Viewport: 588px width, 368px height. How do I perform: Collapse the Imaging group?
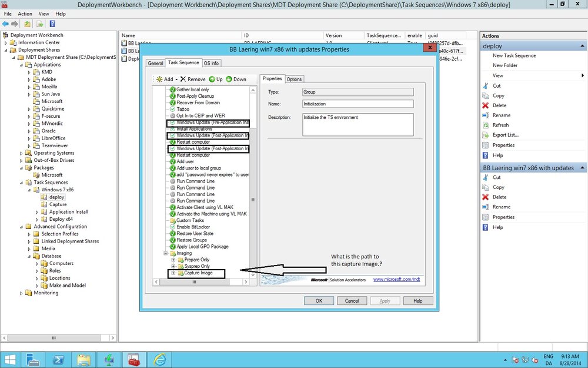(x=165, y=253)
